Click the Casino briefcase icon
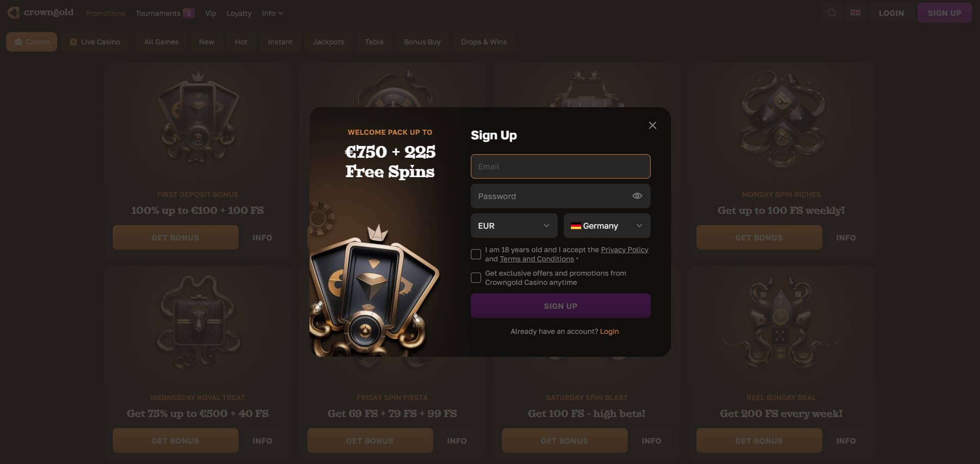 tap(18, 42)
